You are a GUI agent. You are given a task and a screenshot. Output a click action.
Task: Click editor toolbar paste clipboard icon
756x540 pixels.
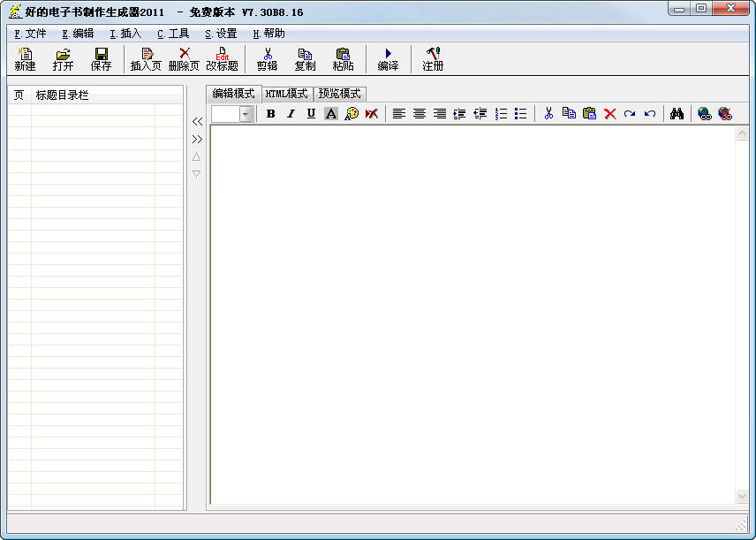point(589,114)
